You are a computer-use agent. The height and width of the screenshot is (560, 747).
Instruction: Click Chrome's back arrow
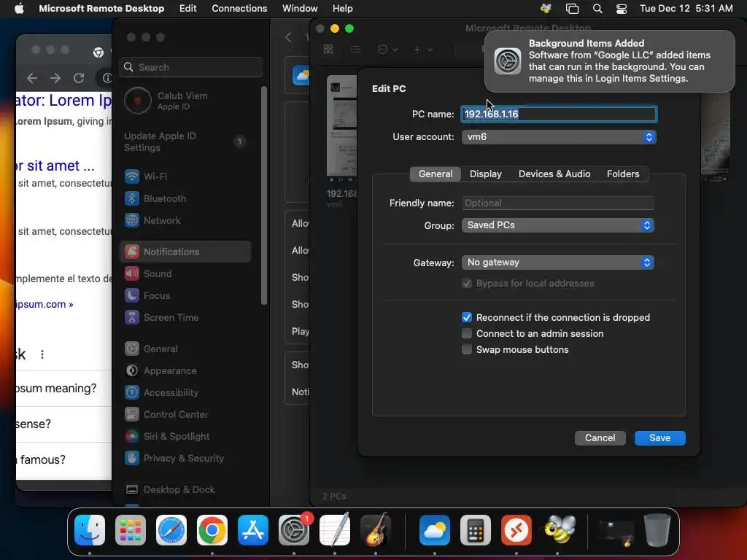tap(32, 78)
